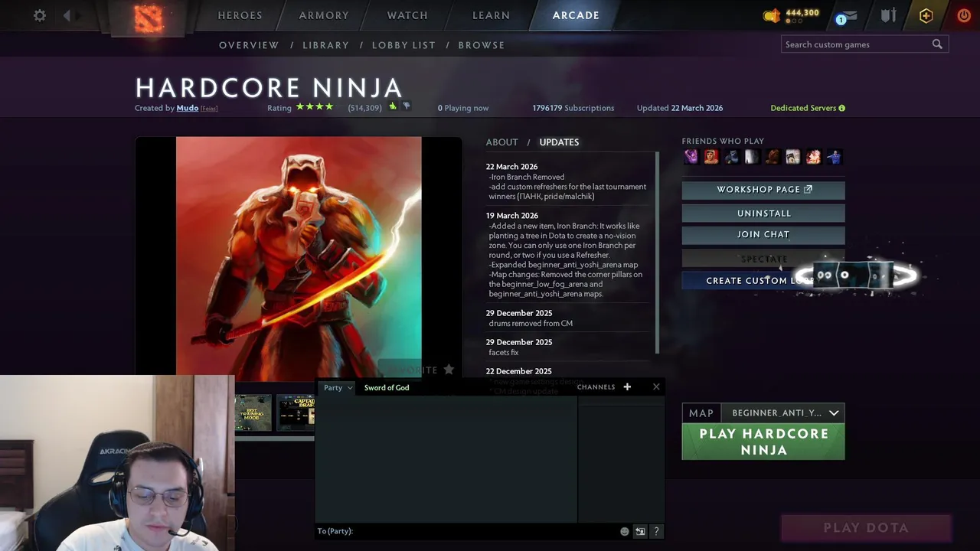
Task: Click the chat pop-out window icon
Action: 640,531
